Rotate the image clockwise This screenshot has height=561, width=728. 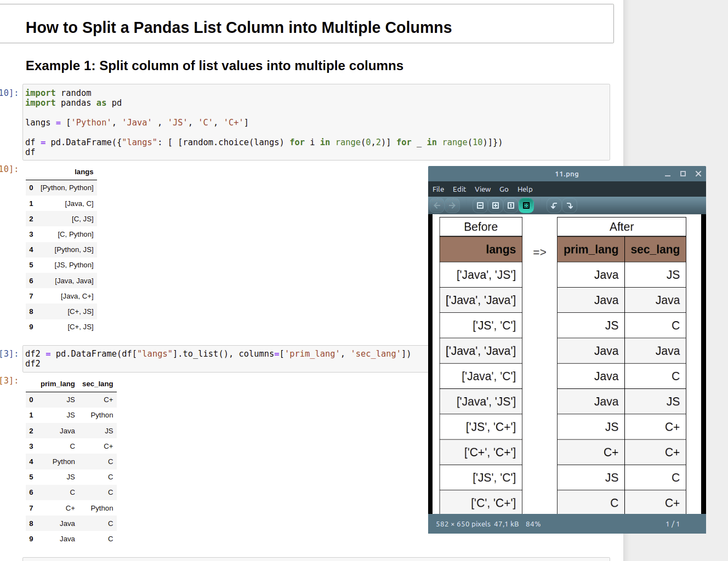[570, 205]
